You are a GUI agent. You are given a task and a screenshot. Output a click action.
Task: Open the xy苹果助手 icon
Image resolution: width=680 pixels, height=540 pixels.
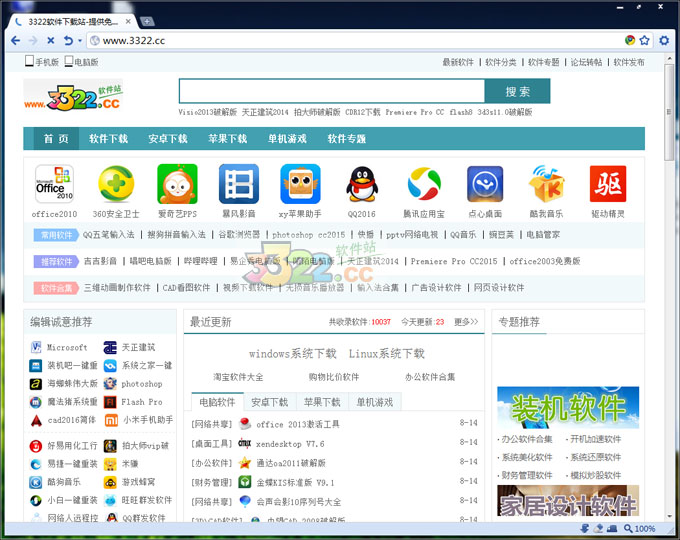[300, 184]
